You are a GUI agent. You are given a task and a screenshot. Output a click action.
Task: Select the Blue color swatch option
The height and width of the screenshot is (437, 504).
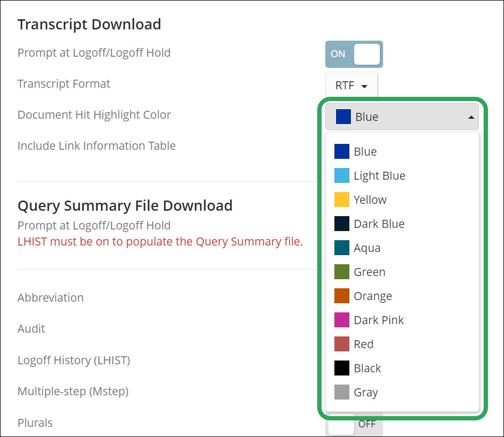(x=342, y=151)
